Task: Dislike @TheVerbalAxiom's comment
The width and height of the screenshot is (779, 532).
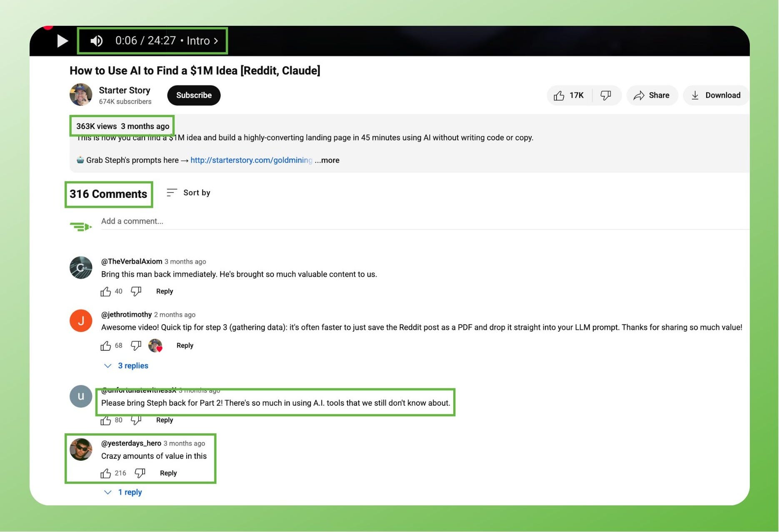Action: [136, 291]
